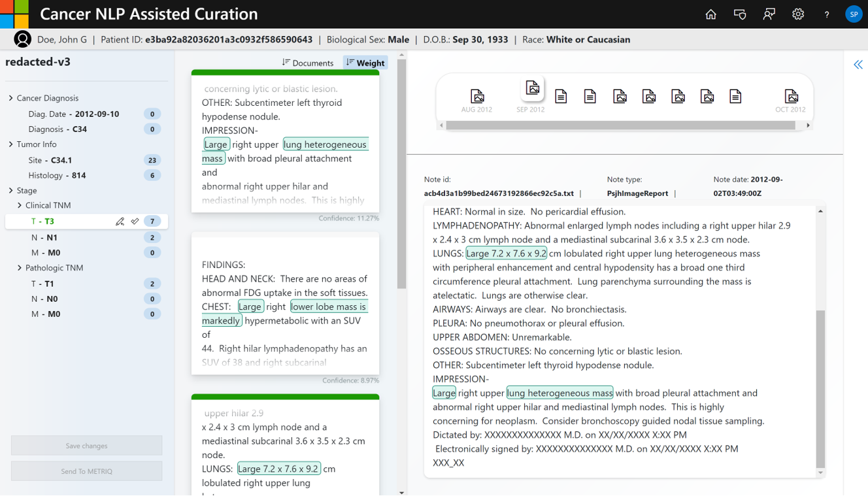
Task: Click the patient avatar beside Doe, John G
Action: 23,39
